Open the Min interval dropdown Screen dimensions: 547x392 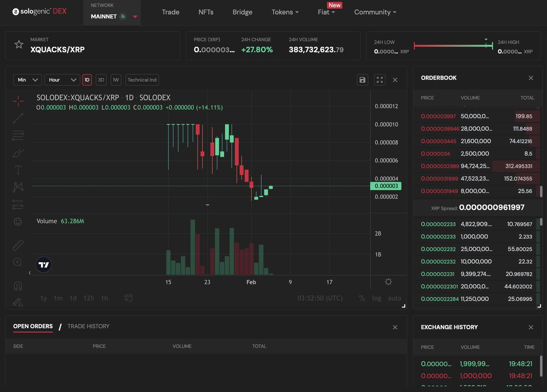coord(27,80)
